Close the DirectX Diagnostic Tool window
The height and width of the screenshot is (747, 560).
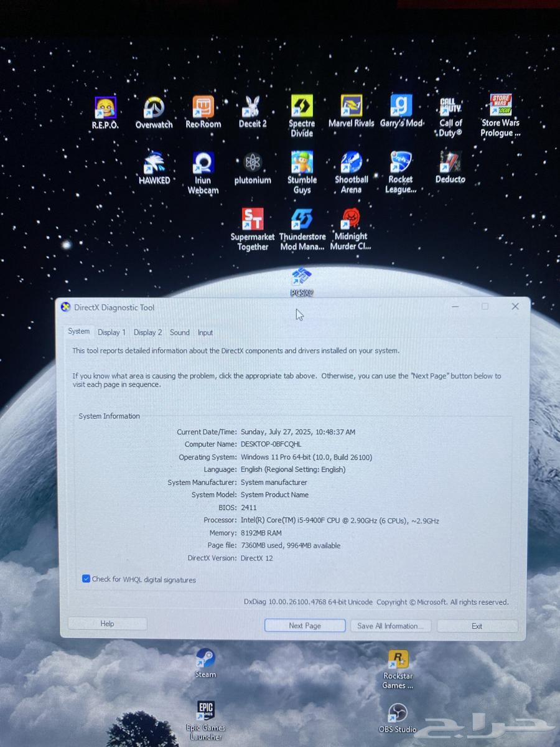coord(515,306)
